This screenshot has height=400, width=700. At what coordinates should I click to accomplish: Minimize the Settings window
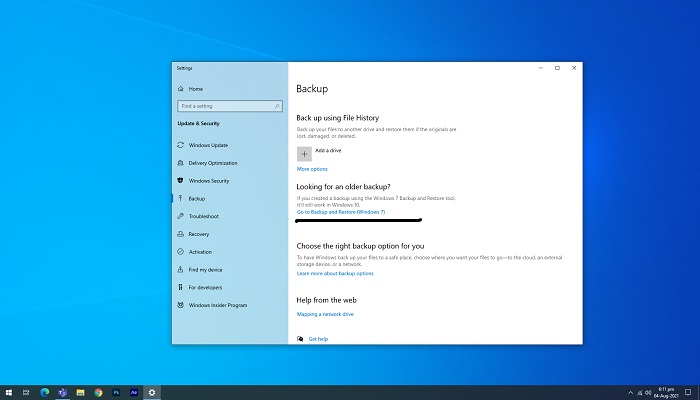pyautogui.click(x=541, y=68)
